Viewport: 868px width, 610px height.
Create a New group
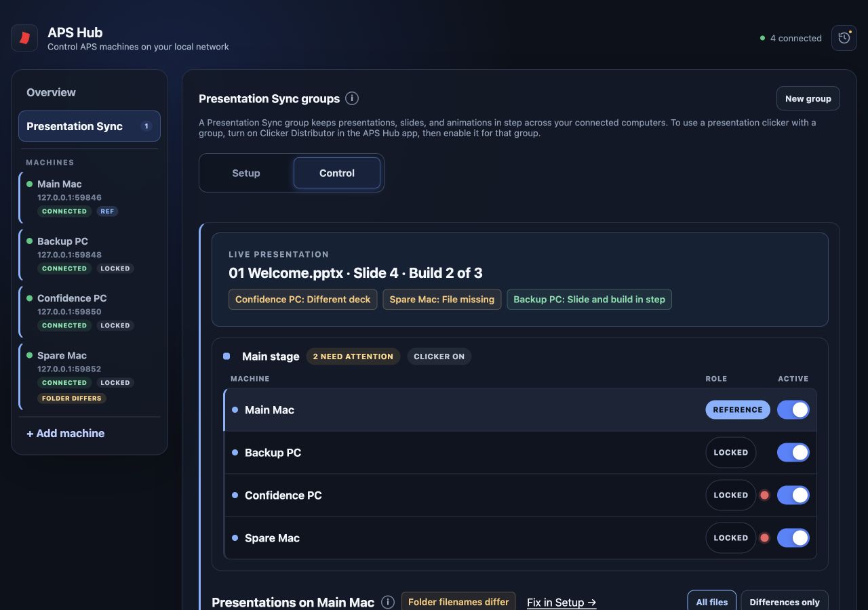click(x=808, y=98)
